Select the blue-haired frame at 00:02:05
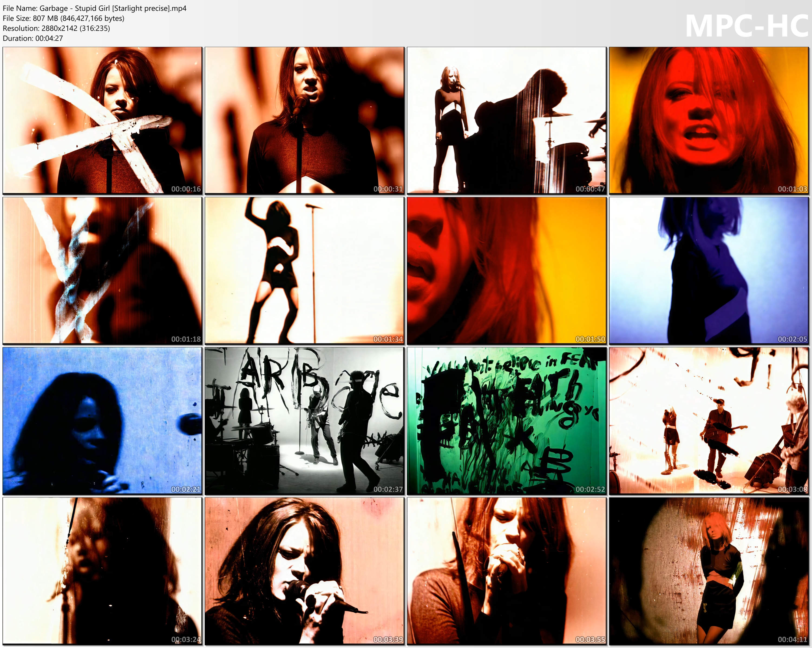 point(709,270)
